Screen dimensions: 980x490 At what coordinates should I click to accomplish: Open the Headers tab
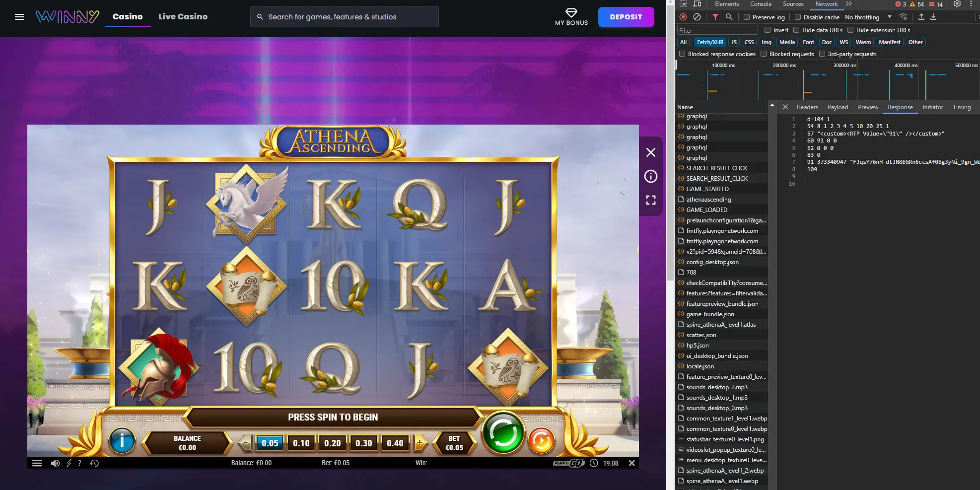807,107
